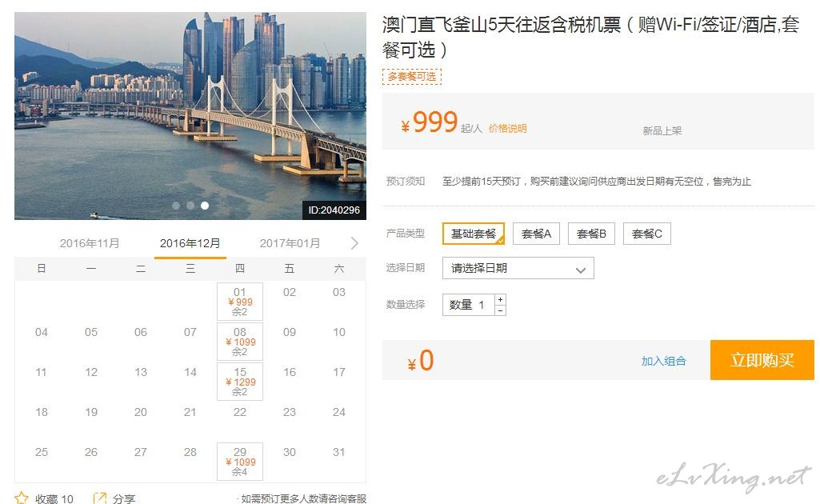
Task: Click the 加入组合 link
Action: [664, 361]
